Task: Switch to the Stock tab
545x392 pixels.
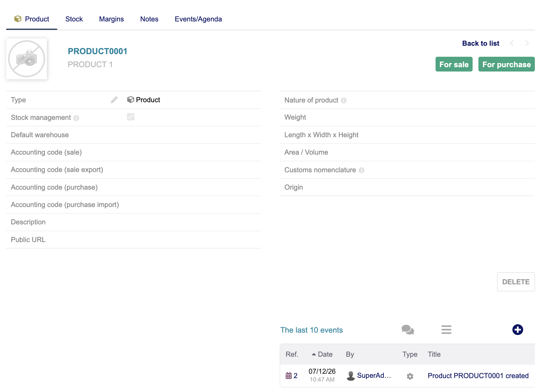Action: coord(74,19)
